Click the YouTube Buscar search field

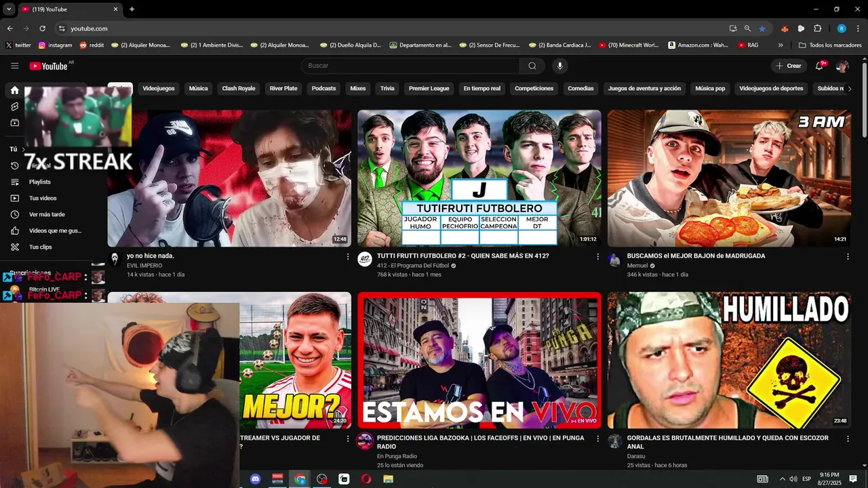[x=410, y=66]
